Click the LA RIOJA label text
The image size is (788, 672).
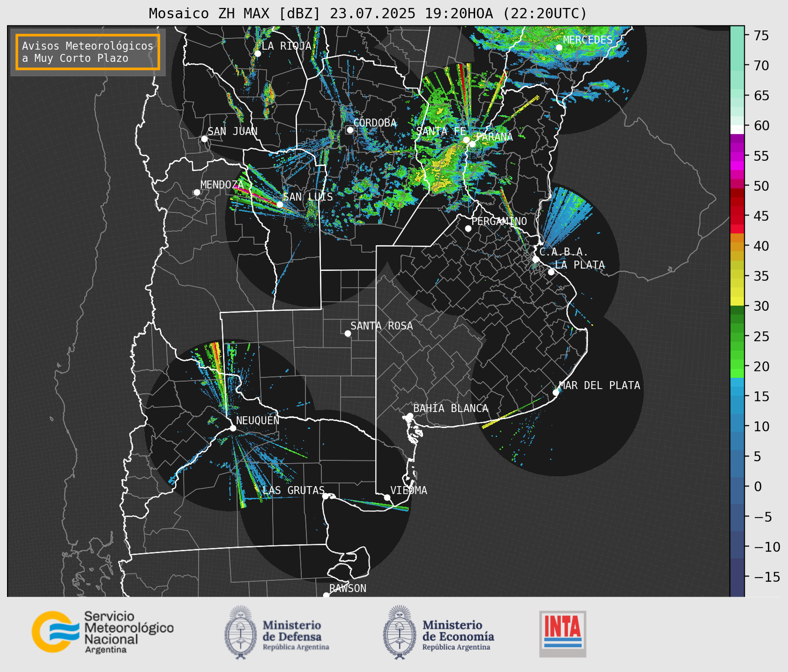(x=286, y=46)
